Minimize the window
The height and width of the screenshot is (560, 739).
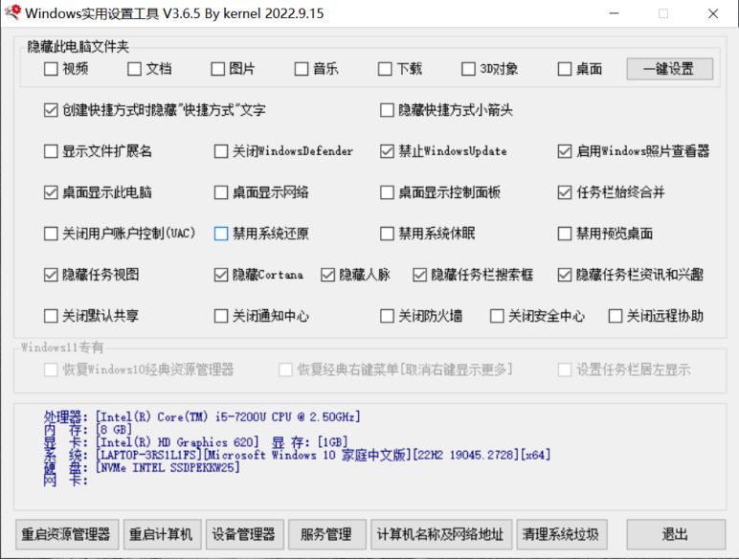point(614,13)
